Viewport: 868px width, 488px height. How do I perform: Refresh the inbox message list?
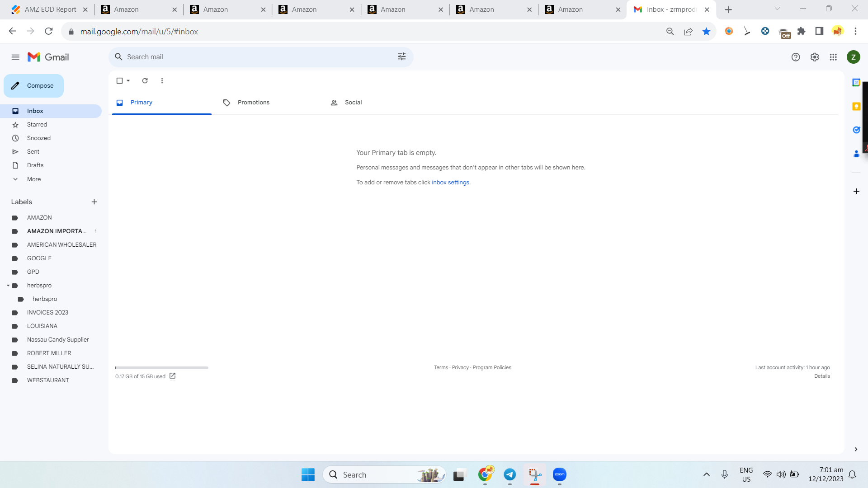(x=145, y=80)
